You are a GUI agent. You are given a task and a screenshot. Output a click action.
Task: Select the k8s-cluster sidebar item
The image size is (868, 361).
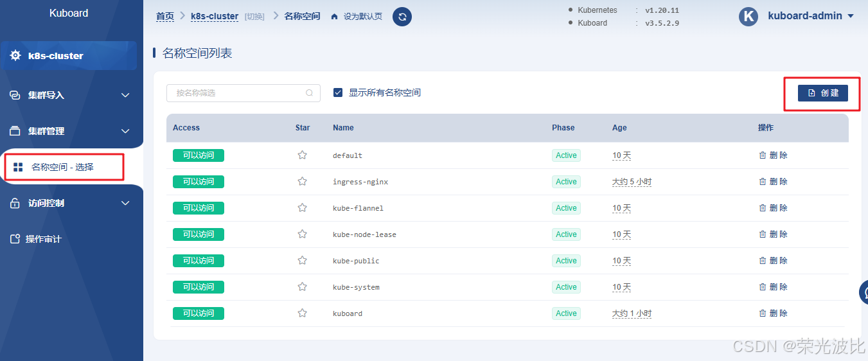[x=69, y=56]
